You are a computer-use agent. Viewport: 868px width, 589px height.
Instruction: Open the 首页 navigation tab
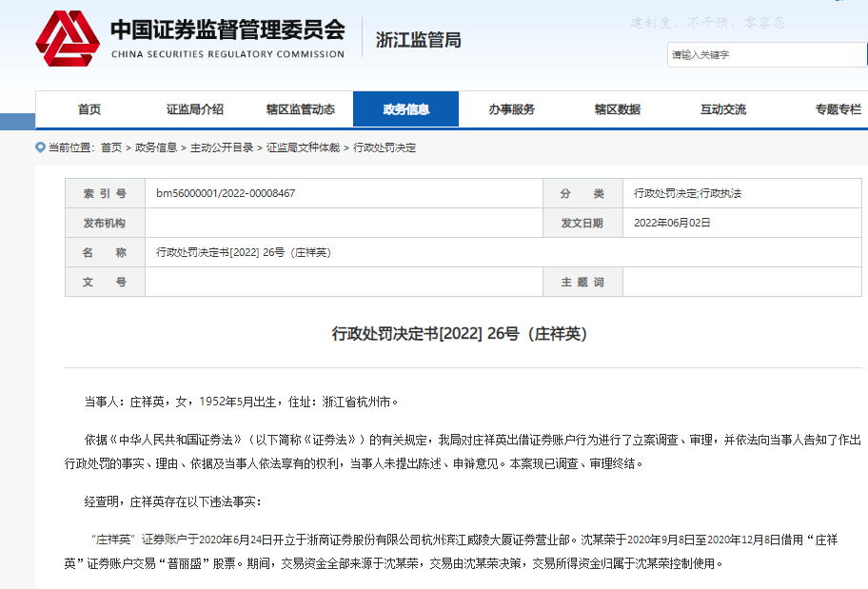coord(89,109)
